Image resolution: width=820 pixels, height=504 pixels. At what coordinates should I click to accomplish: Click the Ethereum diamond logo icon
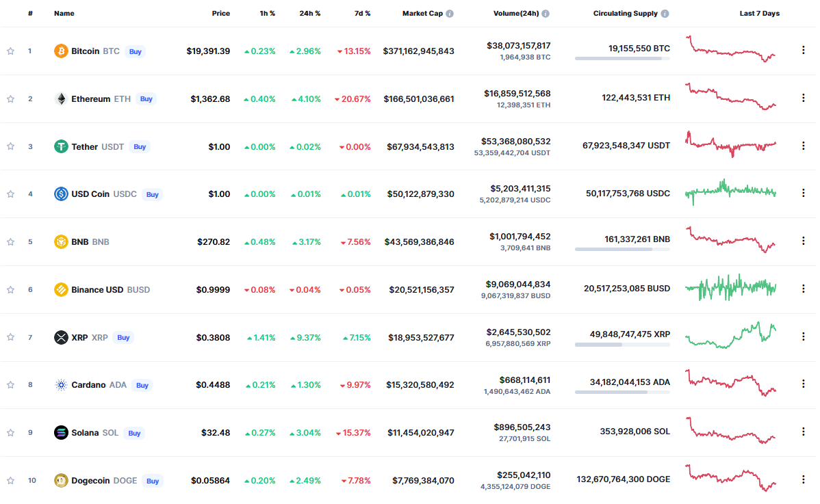pyautogui.click(x=61, y=99)
